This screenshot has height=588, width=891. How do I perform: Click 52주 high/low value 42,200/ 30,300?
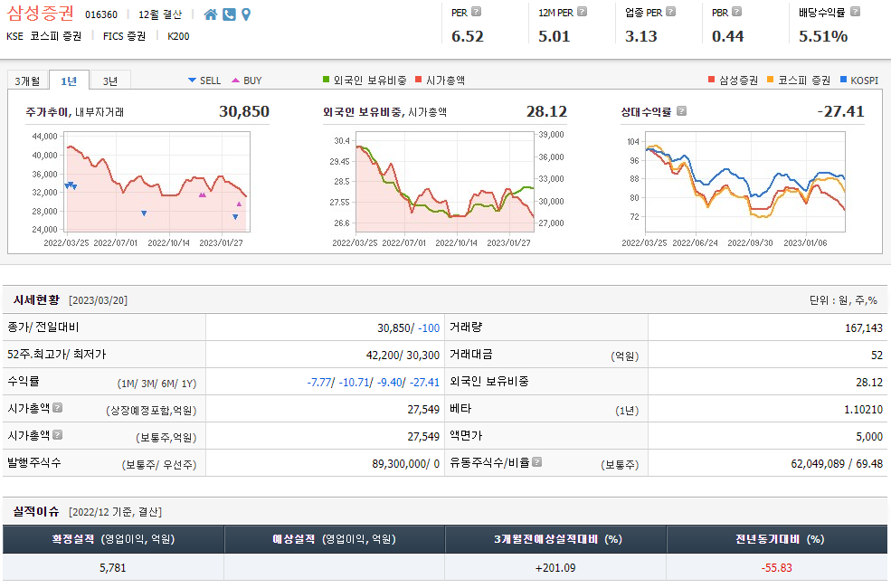click(x=403, y=356)
